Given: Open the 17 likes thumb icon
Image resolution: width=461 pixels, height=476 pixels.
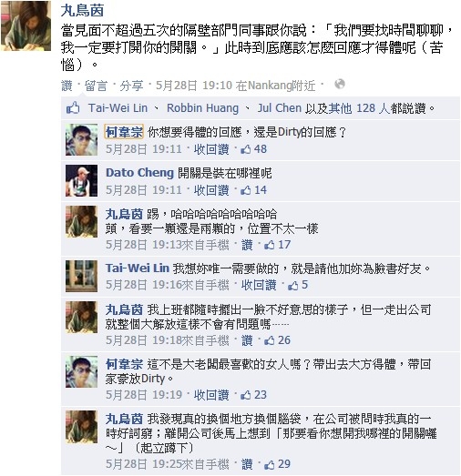Looking at the screenshot, I should point(270,245).
